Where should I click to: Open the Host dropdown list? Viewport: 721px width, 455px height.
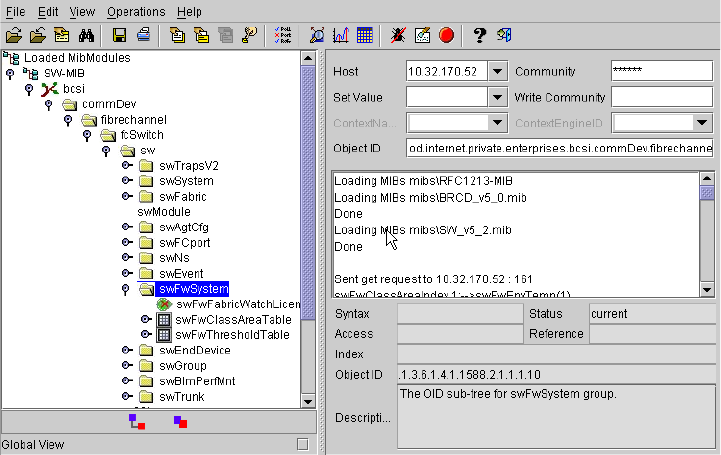(497, 71)
